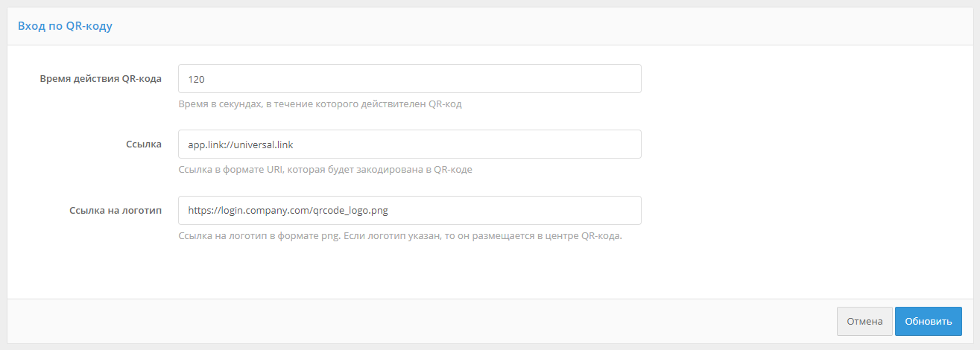Click the hint about QR-code validity seconds
Viewport: 980px width, 350px height.
click(x=320, y=104)
